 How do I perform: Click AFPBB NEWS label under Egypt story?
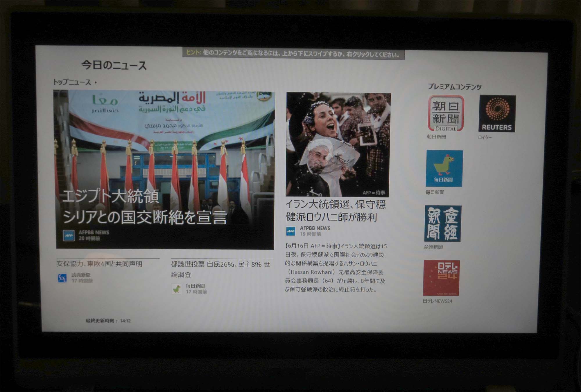pyautogui.click(x=94, y=232)
